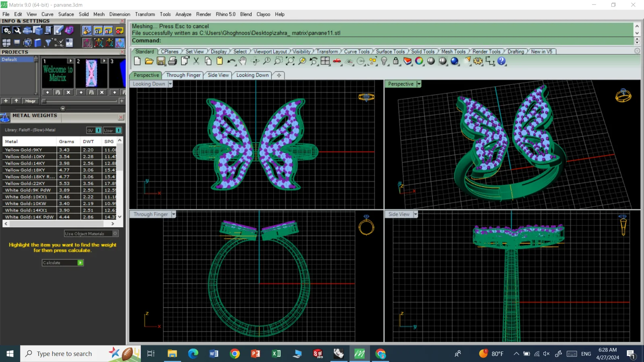Expand project slide 1 play arrow

coord(70,61)
